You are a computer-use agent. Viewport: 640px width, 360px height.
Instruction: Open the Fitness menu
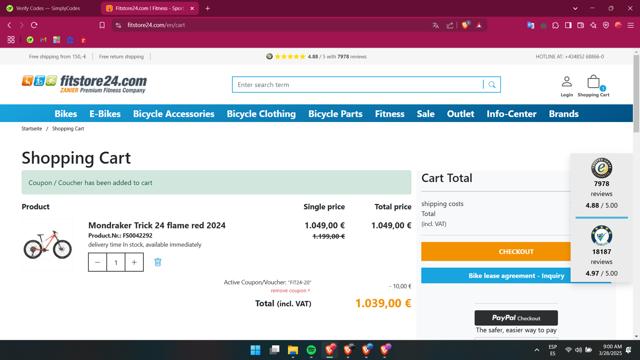(389, 114)
